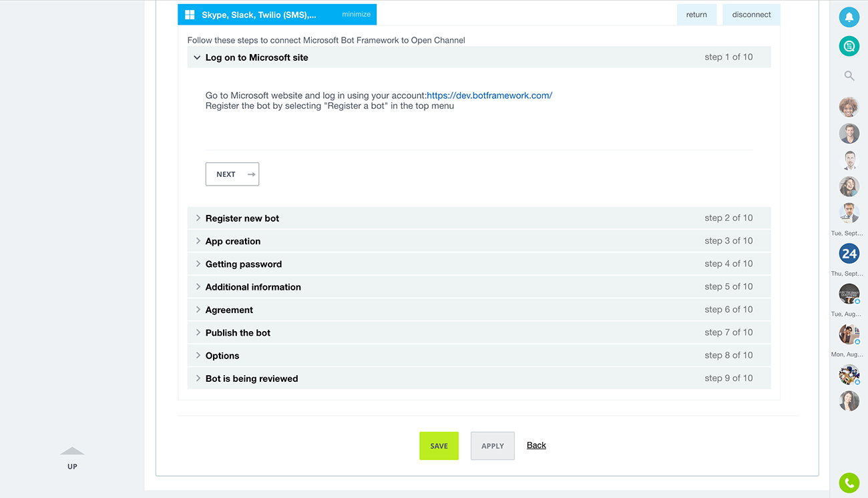Select the first contact avatar in sidebar

849,107
